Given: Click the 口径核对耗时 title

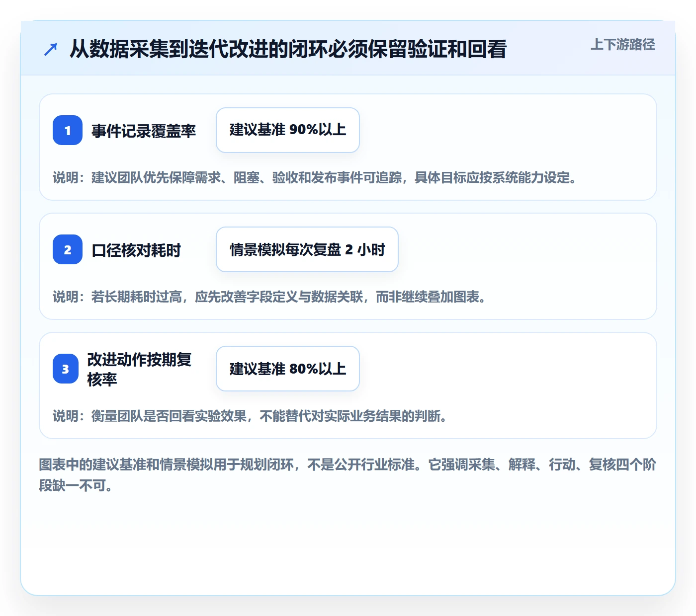Looking at the screenshot, I should tap(136, 250).
